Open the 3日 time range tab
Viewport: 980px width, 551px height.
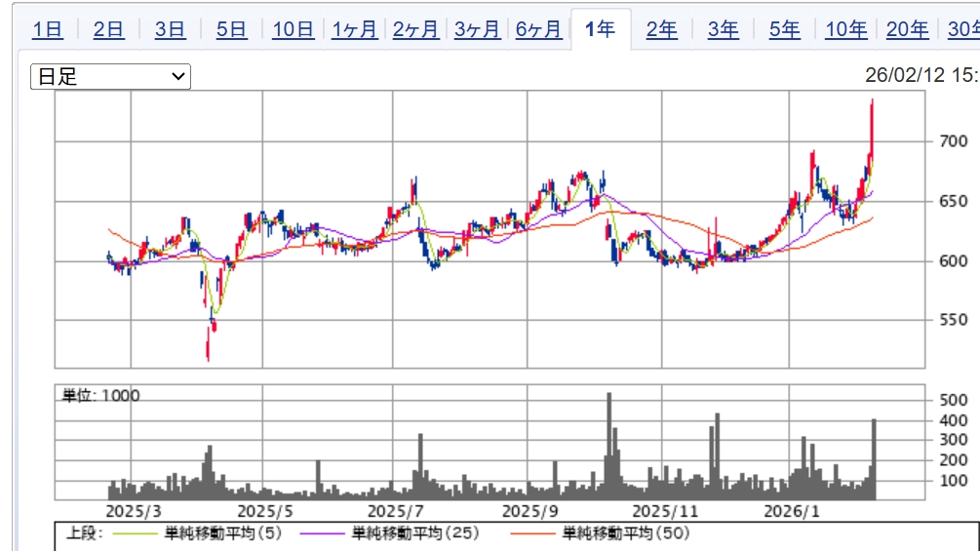(x=170, y=30)
